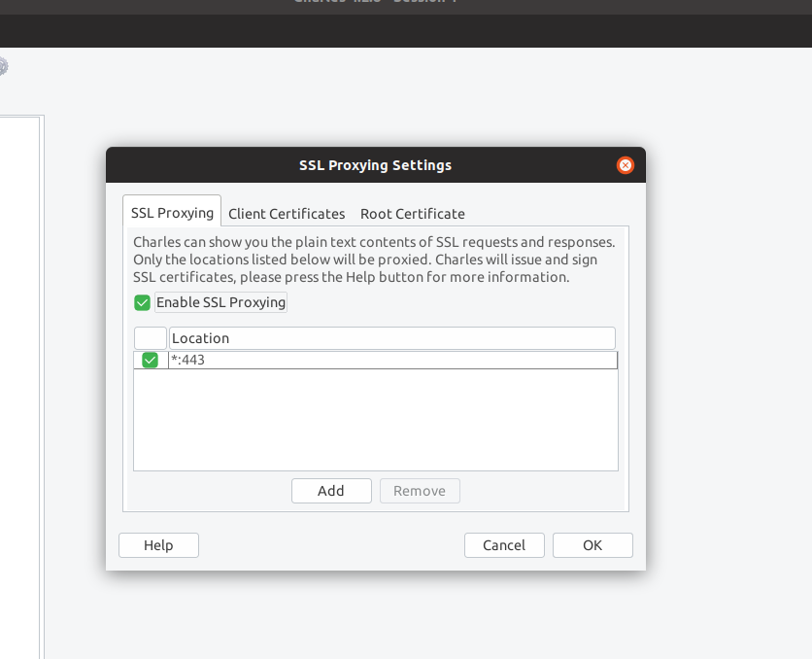This screenshot has height=659, width=812.
Task: Close the SSL Proxying Settings dialog
Action: 626,165
